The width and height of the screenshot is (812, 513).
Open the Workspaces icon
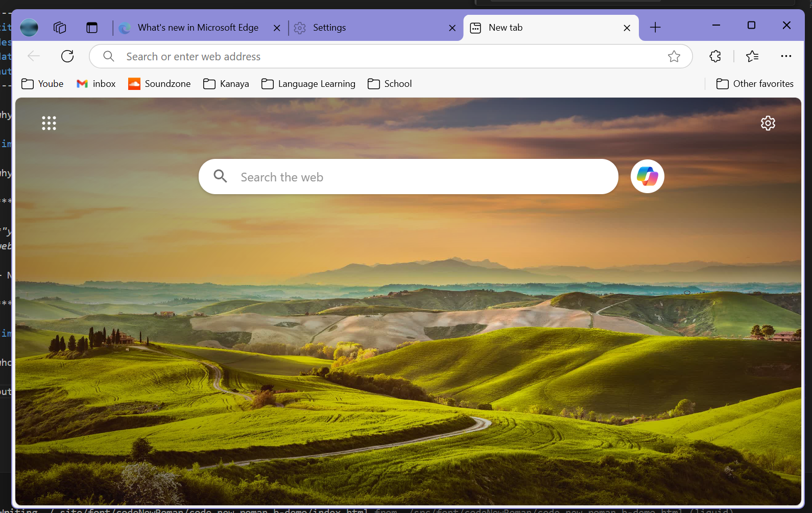coord(60,28)
